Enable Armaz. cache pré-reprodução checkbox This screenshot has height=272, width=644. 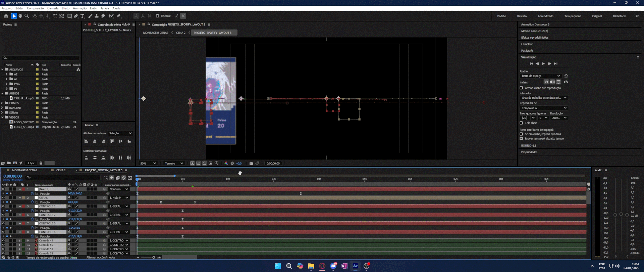tap(521, 88)
